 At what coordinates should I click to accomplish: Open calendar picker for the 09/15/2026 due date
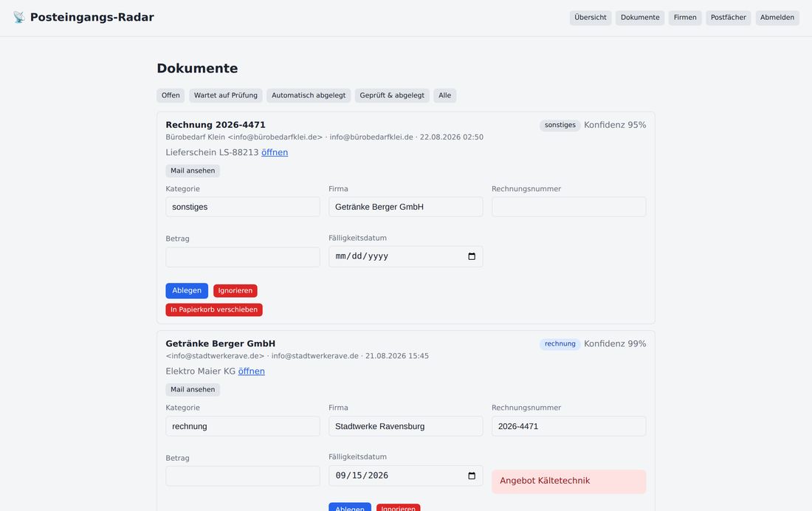pos(471,476)
